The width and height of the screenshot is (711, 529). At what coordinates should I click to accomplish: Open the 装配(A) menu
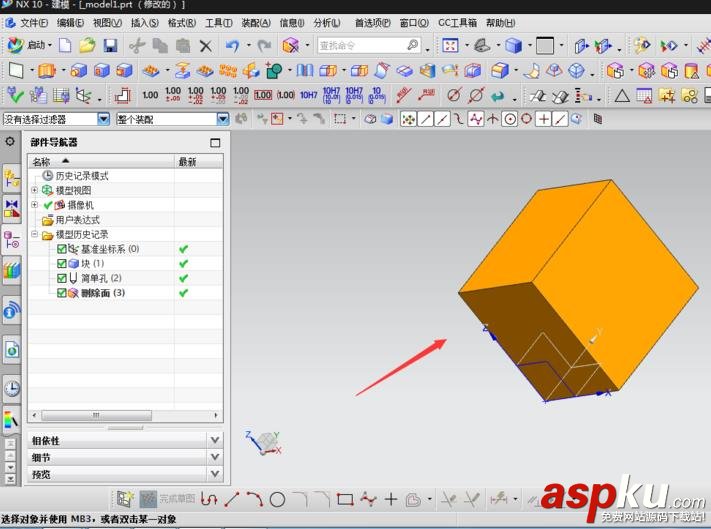(256, 23)
